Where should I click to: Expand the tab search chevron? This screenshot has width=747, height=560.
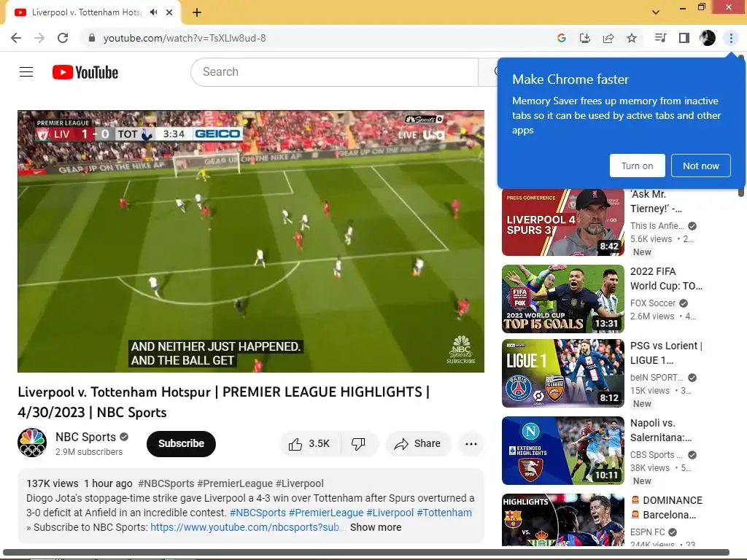(656, 12)
